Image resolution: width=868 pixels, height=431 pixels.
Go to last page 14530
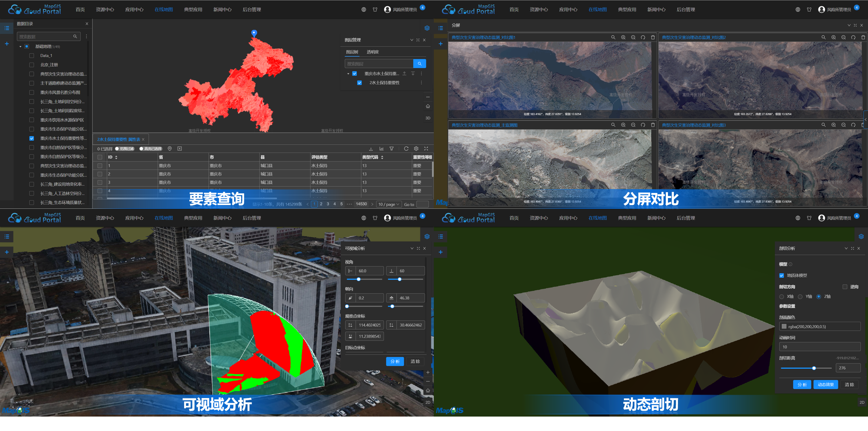pyautogui.click(x=361, y=204)
